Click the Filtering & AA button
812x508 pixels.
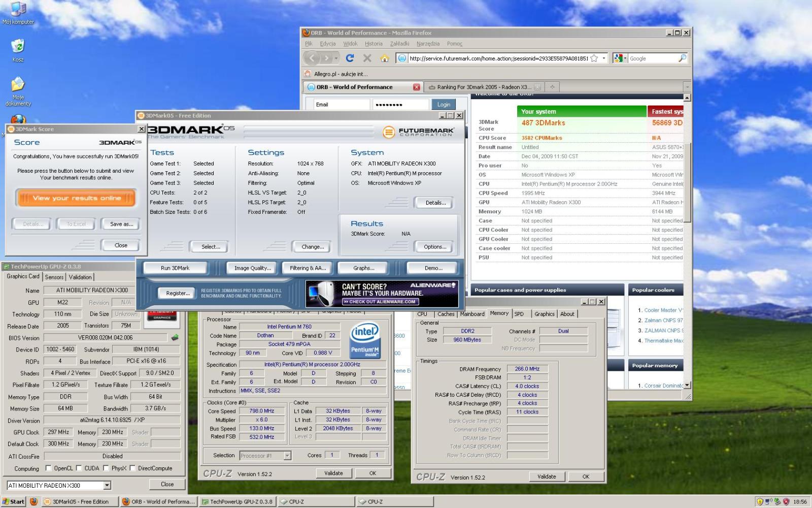coord(308,268)
